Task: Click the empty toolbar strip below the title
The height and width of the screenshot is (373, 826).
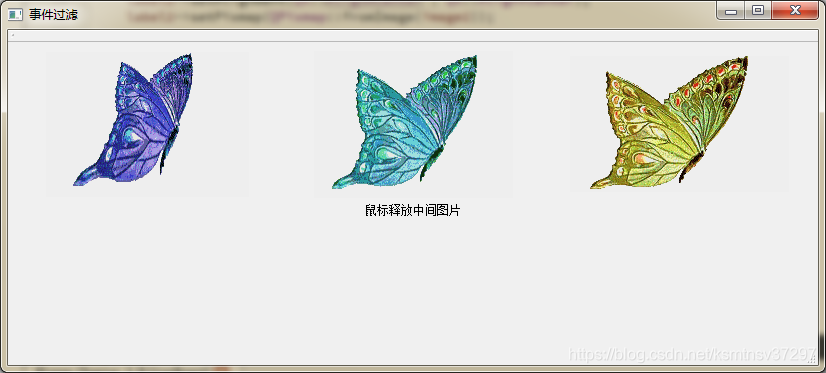Action: pos(413,36)
